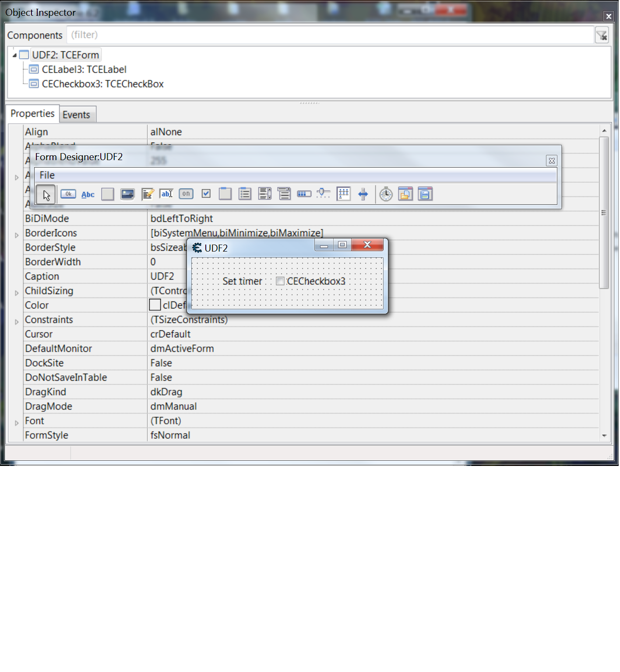Image resolution: width=620 pixels, height=672 pixels.
Task: Select the save dialog component icon
Action: 425,194
